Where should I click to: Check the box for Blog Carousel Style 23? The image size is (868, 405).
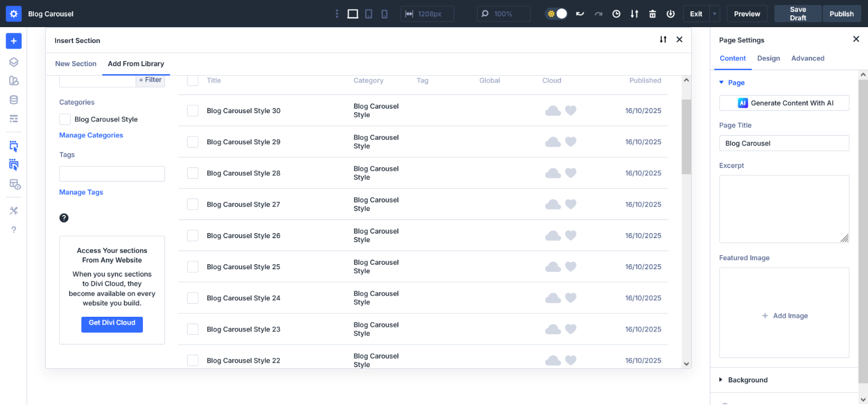[x=193, y=329]
